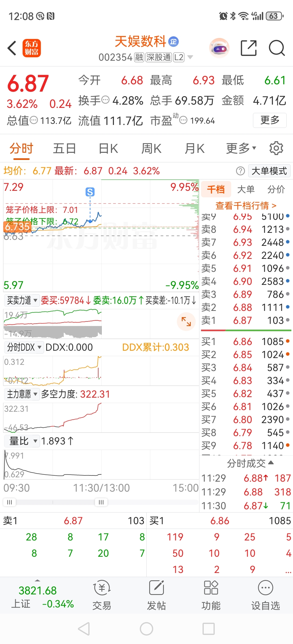Screen dimensions: 293x644
Task: Tap the DDX累计:0.303 value
Action: pyautogui.click(x=155, y=347)
